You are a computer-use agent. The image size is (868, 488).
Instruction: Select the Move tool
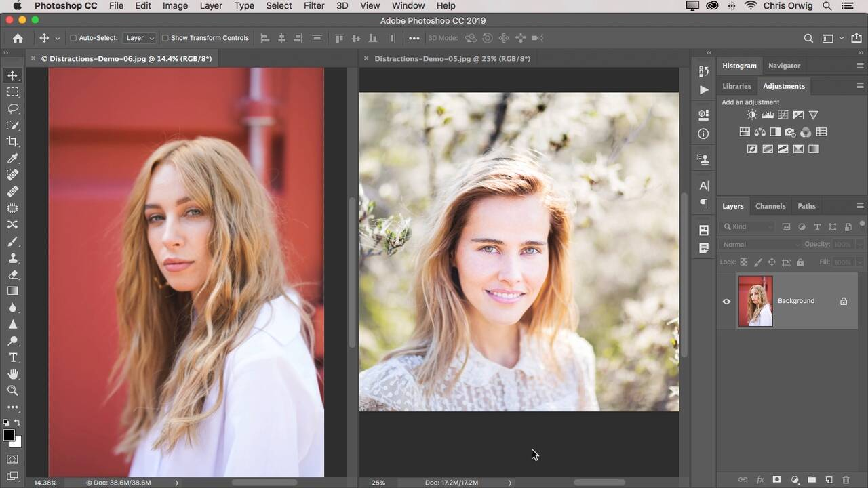tap(12, 75)
